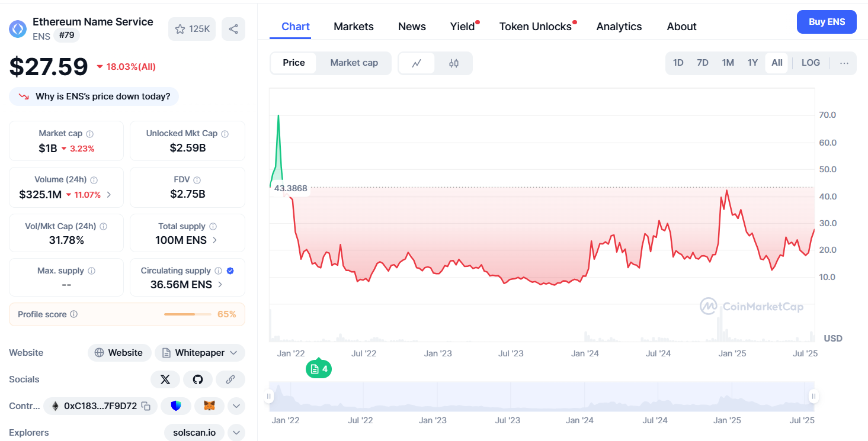This screenshot has height=441, width=868.
Task: Open the info icon beside Max. supply
Action: (x=91, y=271)
